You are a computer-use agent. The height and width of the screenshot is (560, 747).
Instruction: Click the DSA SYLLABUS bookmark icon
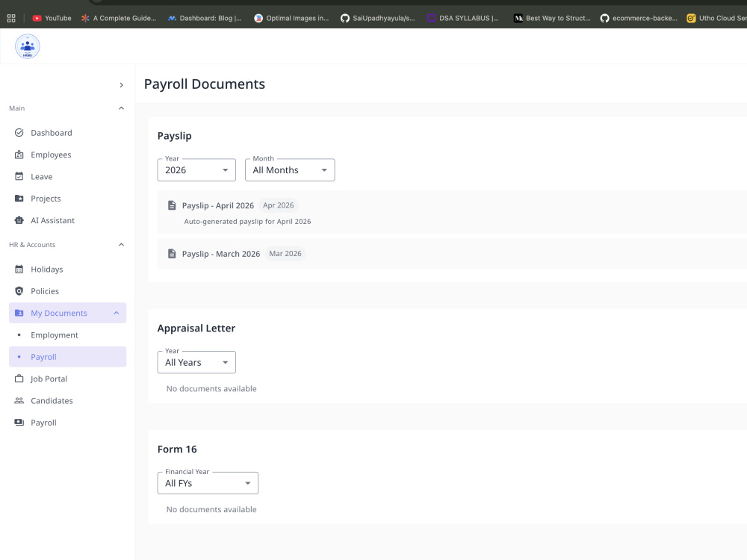pos(431,18)
